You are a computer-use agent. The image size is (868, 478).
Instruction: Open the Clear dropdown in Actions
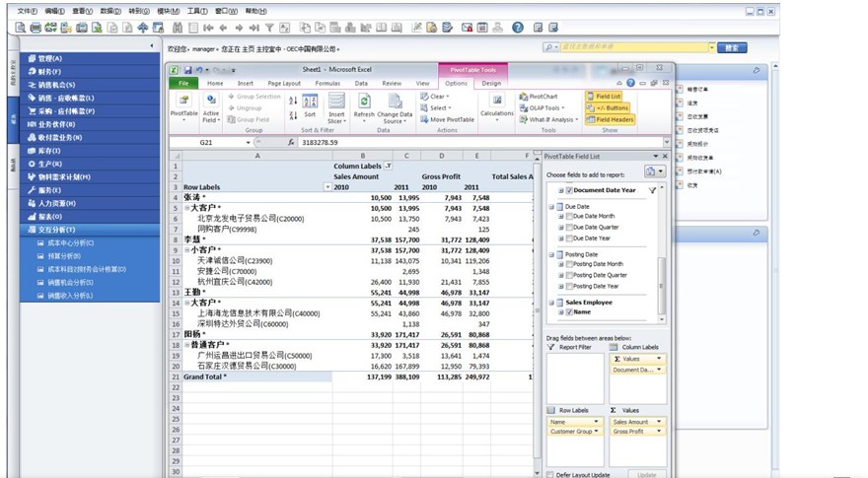[x=435, y=97]
